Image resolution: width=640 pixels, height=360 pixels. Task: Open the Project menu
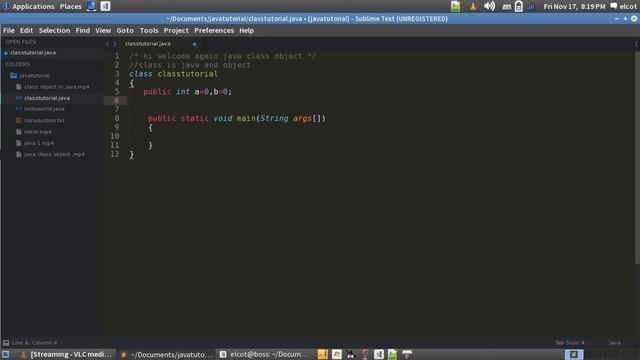[x=176, y=31]
